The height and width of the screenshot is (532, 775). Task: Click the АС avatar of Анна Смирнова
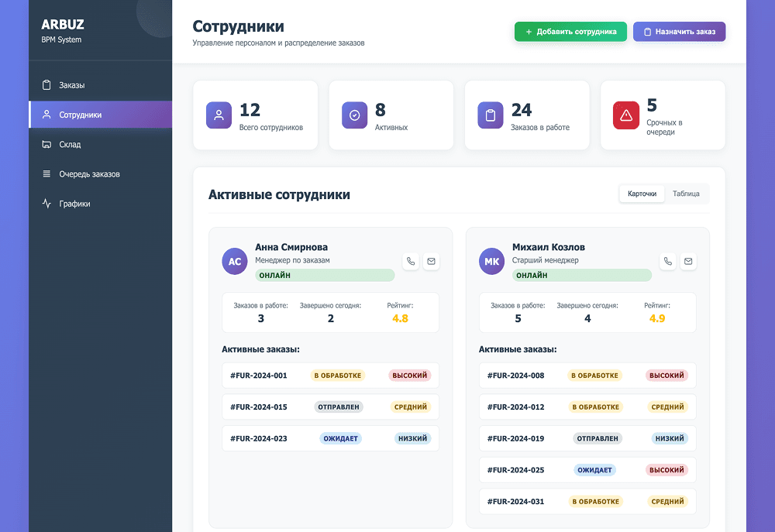click(x=234, y=262)
